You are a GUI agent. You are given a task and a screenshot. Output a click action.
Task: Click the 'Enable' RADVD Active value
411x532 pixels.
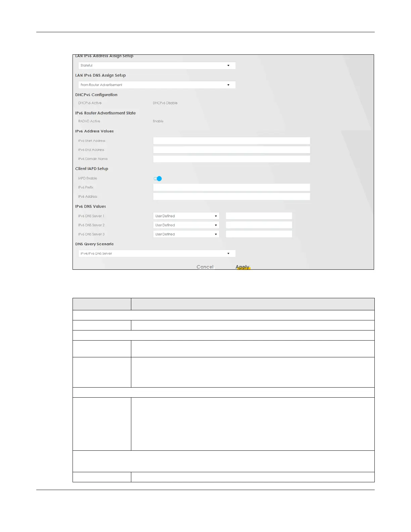click(158, 121)
